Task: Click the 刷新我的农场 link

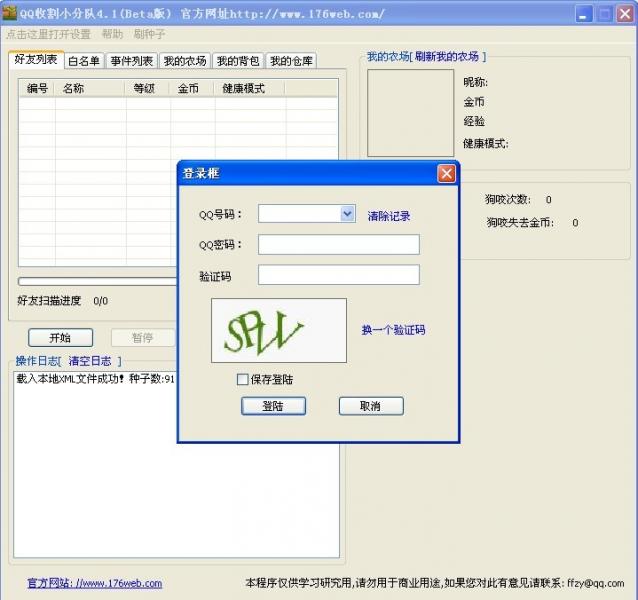Action: pyautogui.click(x=447, y=57)
